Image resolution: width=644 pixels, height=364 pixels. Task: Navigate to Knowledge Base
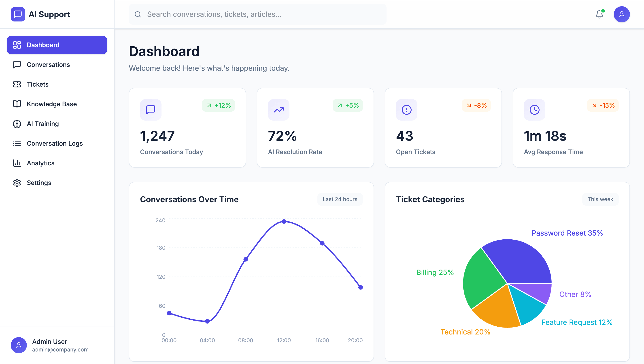(x=51, y=104)
